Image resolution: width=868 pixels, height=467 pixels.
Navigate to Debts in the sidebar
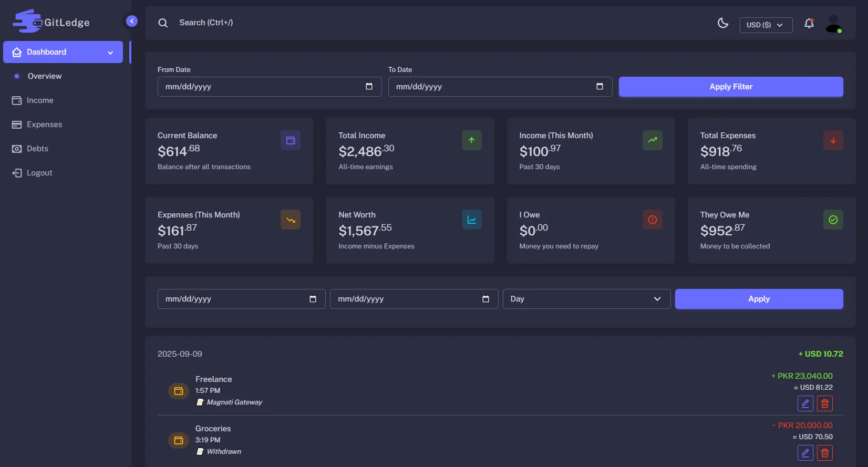(x=37, y=149)
